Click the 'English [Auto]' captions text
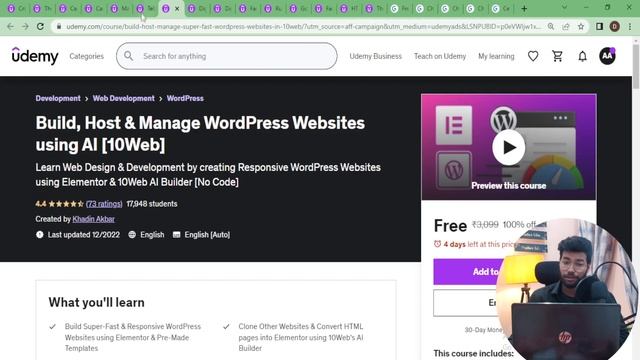 tap(207, 235)
